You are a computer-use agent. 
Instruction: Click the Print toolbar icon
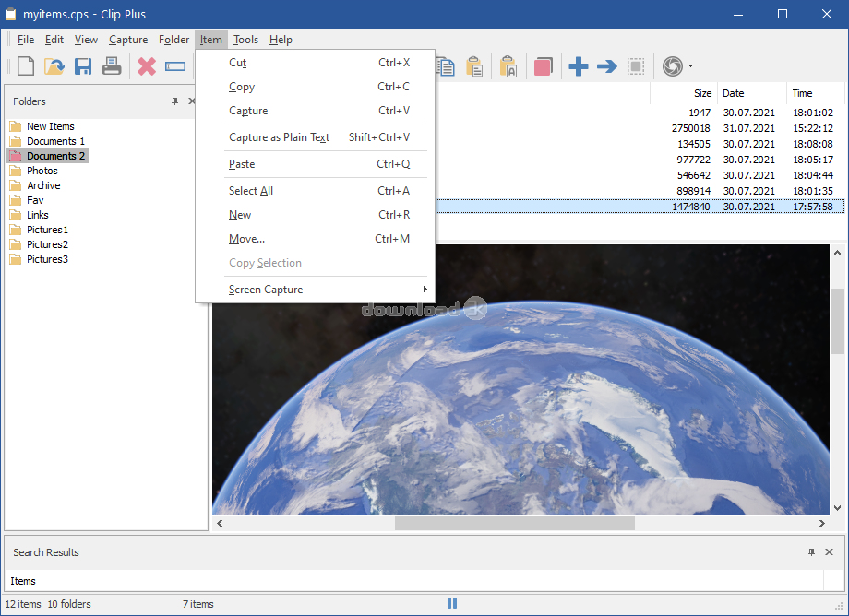click(112, 66)
